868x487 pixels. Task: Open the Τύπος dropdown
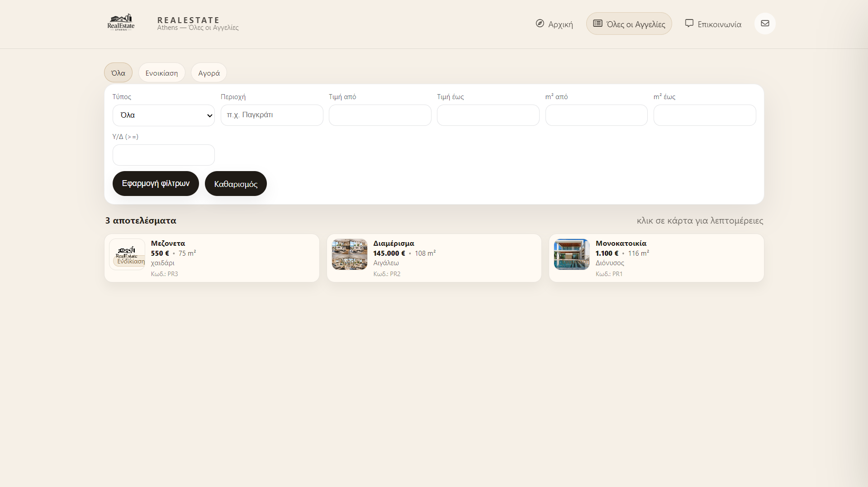pos(163,115)
